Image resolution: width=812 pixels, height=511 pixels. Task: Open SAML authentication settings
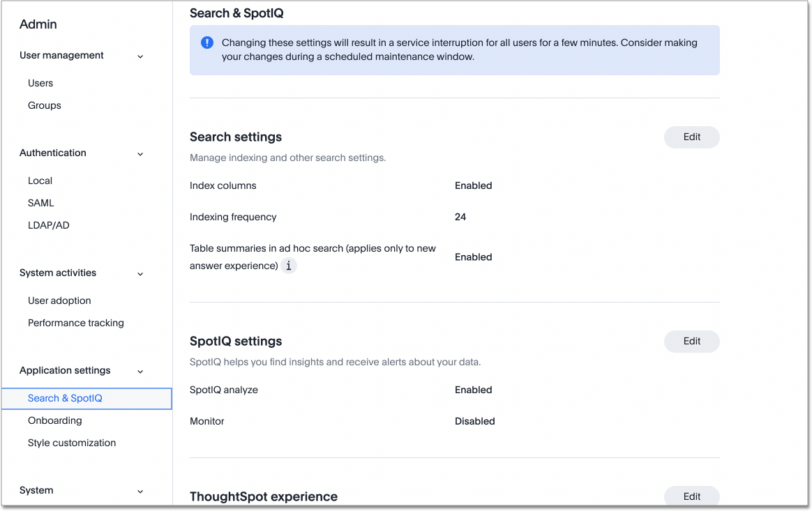pos(40,203)
